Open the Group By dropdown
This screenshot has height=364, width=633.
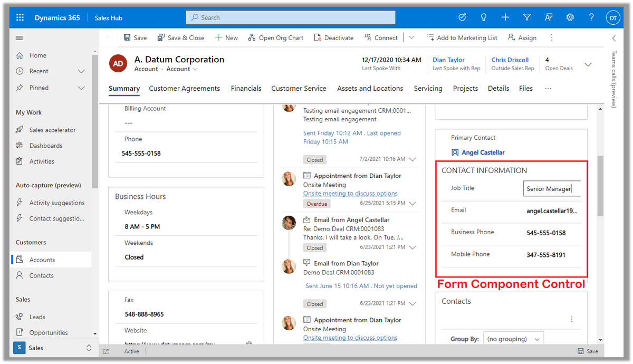click(x=513, y=339)
